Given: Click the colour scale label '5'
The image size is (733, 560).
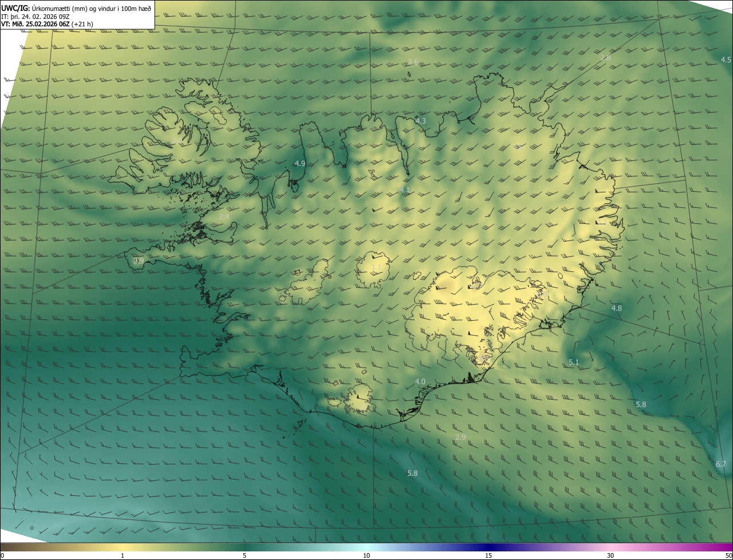Looking at the screenshot, I should tap(245, 555).
